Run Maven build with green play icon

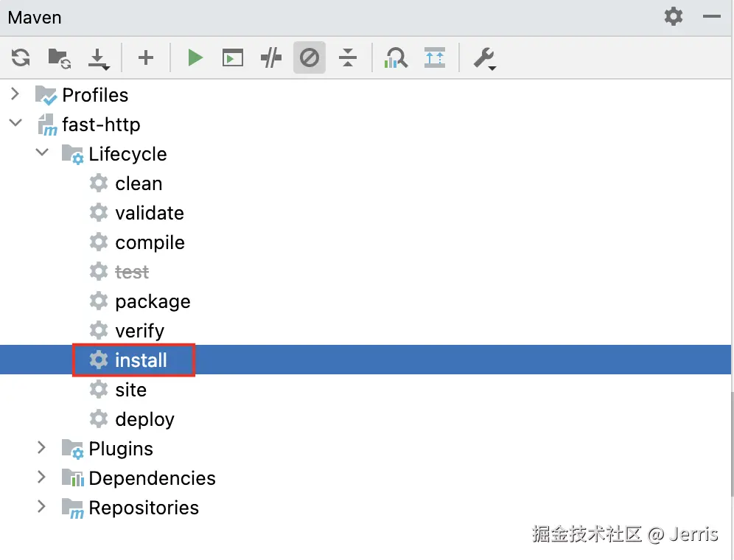[x=195, y=57]
